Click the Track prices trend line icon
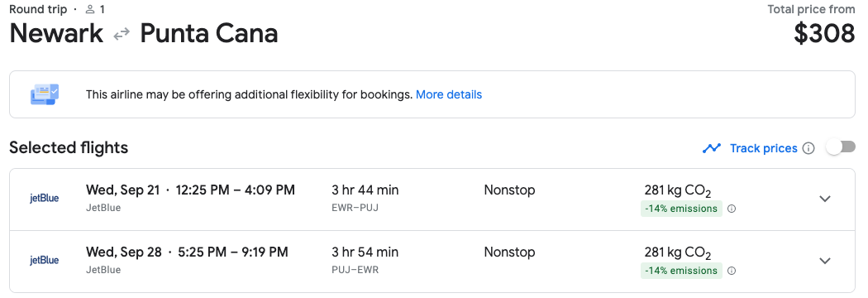 pos(711,148)
